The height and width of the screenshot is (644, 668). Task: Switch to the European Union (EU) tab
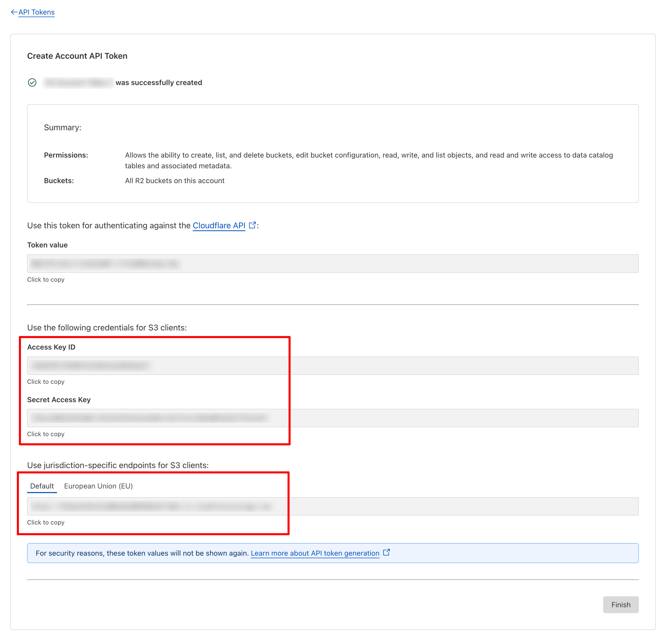[98, 486]
